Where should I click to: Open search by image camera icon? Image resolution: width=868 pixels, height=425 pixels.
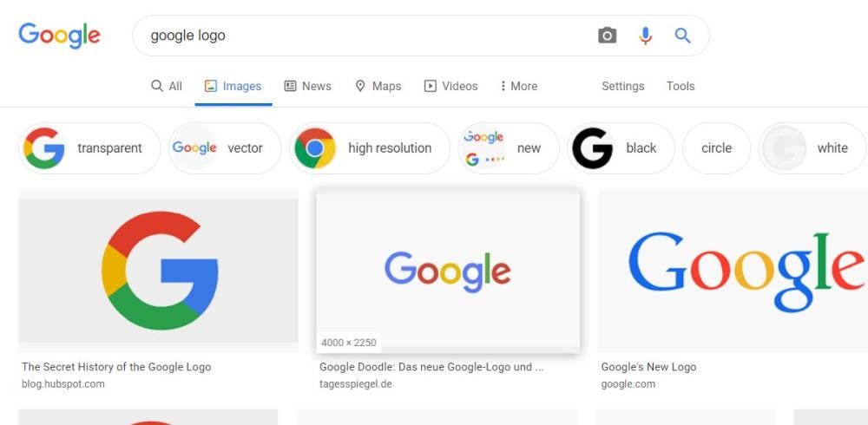click(607, 36)
